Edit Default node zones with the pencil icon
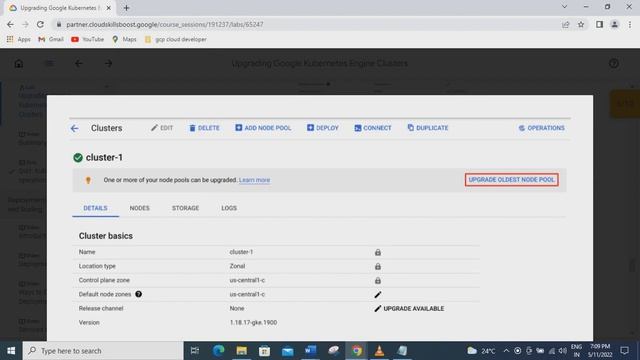Viewport: 640px width, 360px height. pos(378,295)
